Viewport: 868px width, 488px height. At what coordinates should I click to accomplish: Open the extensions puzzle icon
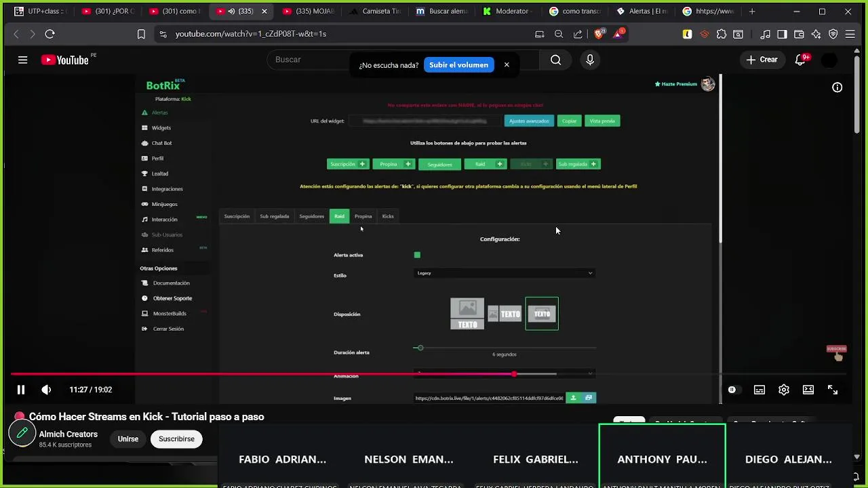(722, 34)
